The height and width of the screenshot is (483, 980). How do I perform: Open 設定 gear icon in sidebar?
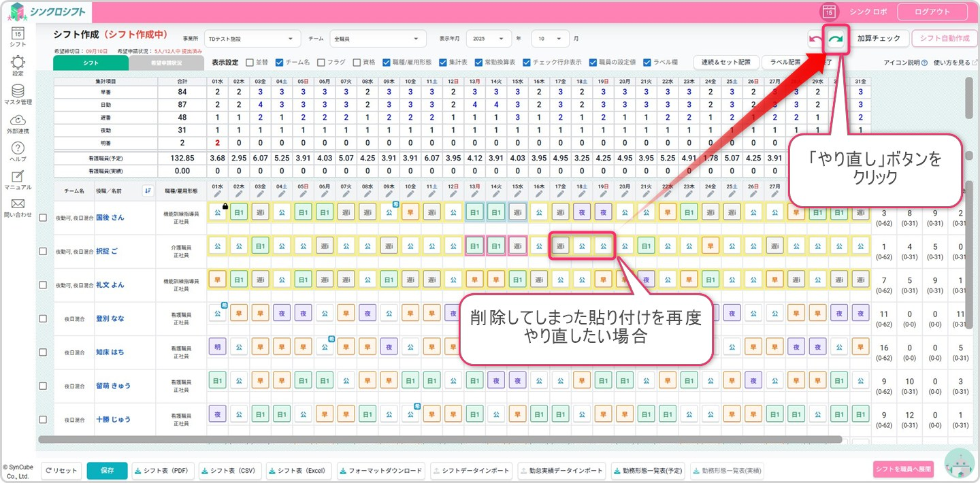[x=18, y=66]
